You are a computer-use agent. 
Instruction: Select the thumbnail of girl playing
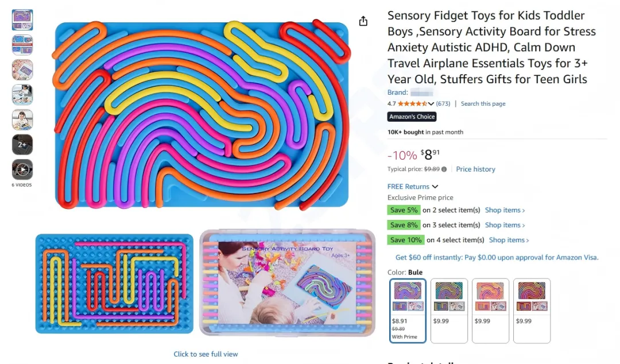(22, 119)
